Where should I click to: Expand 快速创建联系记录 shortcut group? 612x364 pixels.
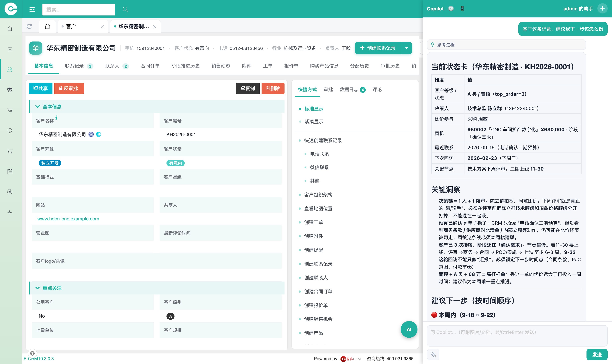(x=323, y=141)
